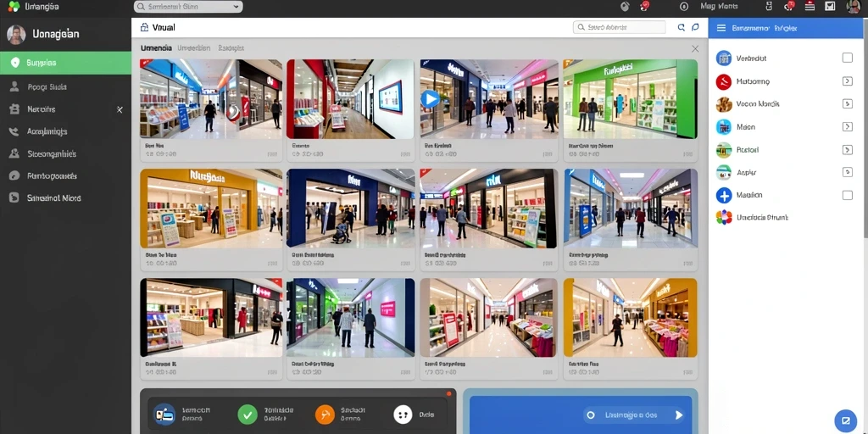The width and height of the screenshot is (868, 434).
Task: Click the colorful flower icon in right panel
Action: tap(724, 218)
